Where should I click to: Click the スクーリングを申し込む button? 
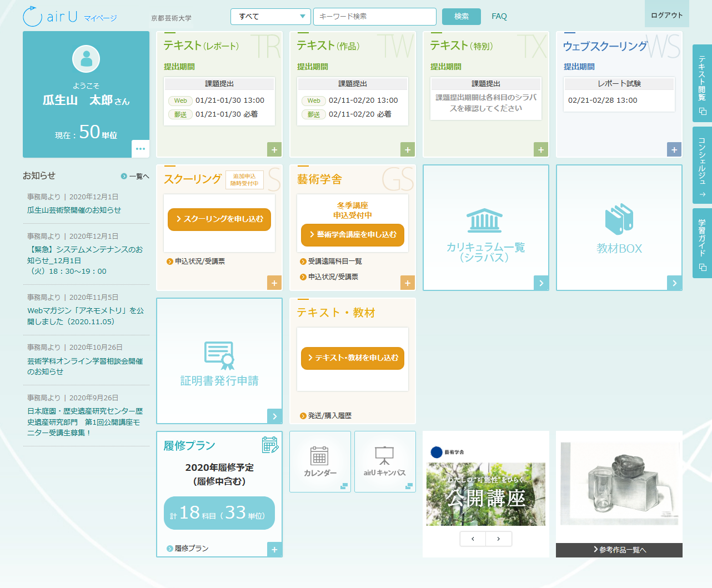(x=219, y=219)
